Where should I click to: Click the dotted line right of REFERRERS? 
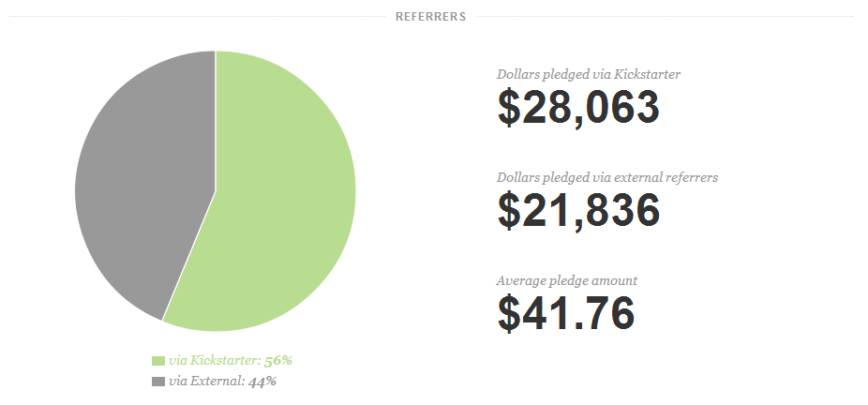click(x=665, y=17)
